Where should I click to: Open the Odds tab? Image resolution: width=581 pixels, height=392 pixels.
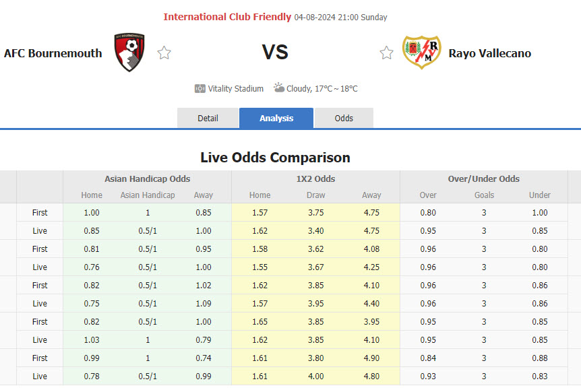click(x=344, y=118)
